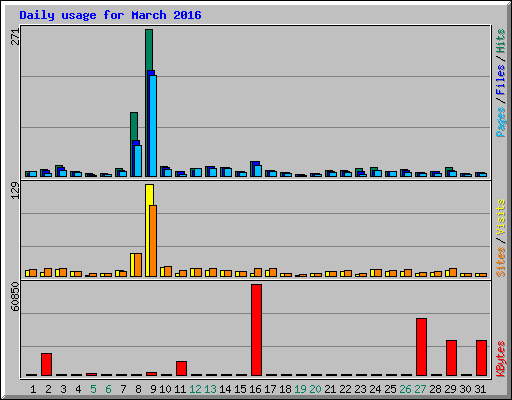Click day label 30 on the x-axis
The width and height of the screenshot is (512, 400).
(x=465, y=389)
